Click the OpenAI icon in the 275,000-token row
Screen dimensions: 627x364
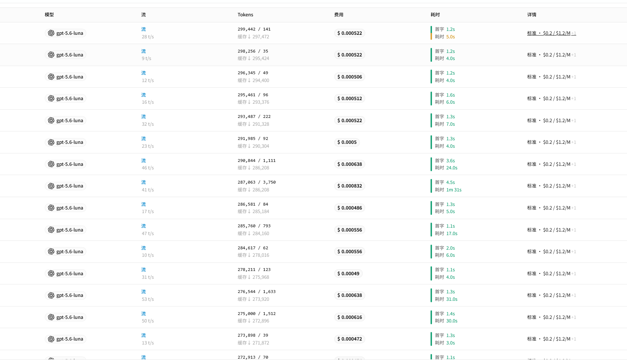[x=51, y=317]
